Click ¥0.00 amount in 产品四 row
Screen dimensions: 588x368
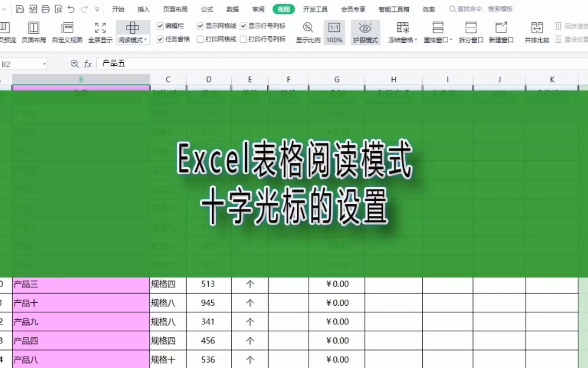coord(337,341)
